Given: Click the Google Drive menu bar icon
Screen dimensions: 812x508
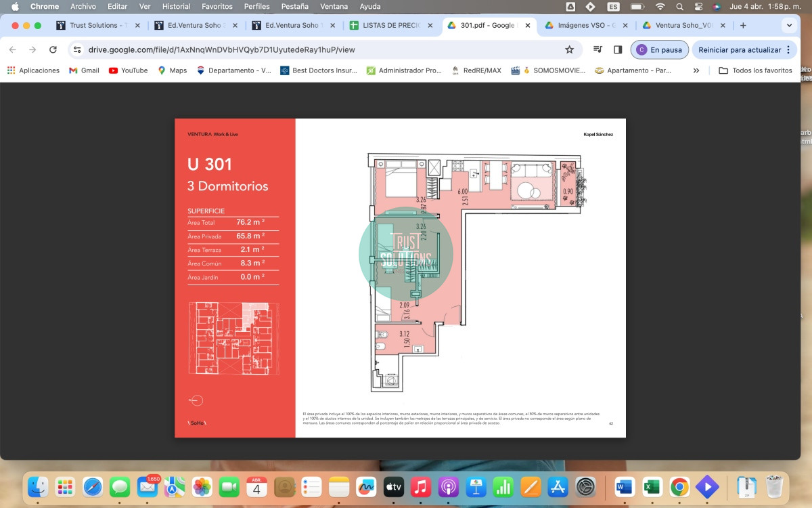Looking at the screenshot, I should [x=570, y=6].
